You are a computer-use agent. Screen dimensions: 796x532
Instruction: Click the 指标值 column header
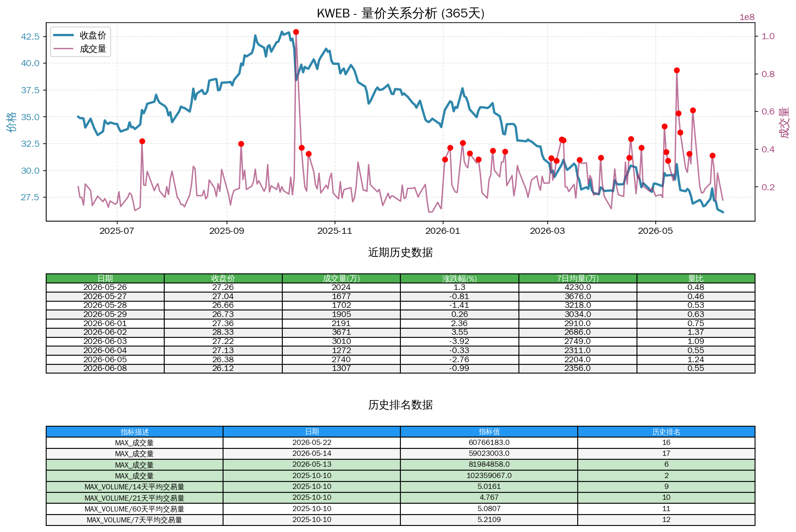coord(489,432)
